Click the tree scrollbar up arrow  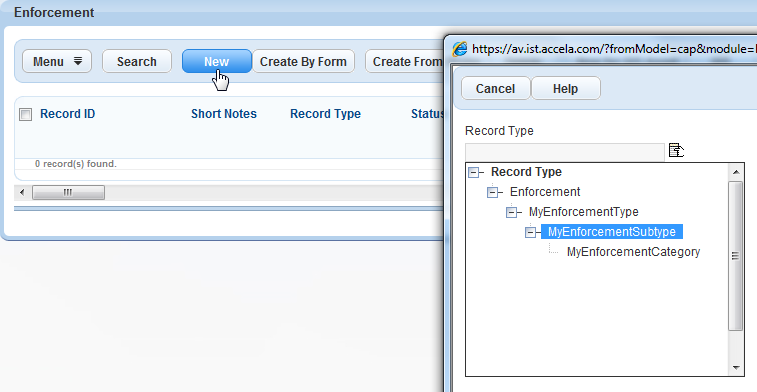(x=736, y=172)
